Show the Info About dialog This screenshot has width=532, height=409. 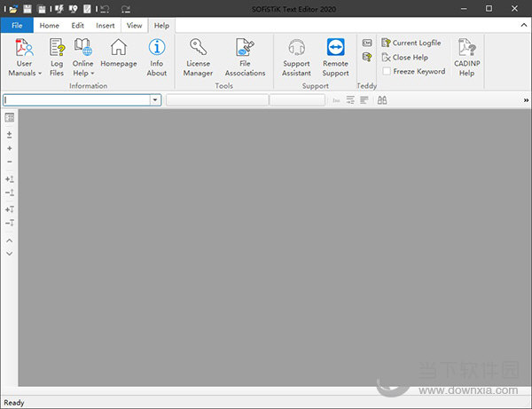(156, 57)
